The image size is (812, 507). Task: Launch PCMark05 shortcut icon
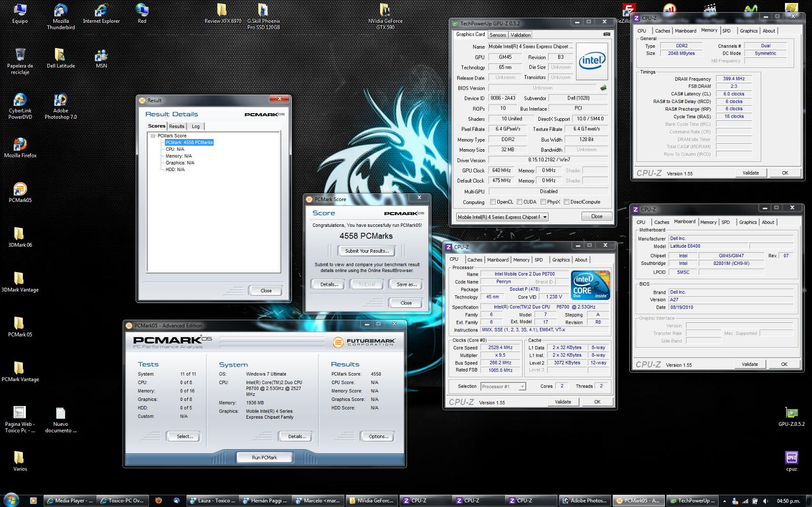[20, 192]
